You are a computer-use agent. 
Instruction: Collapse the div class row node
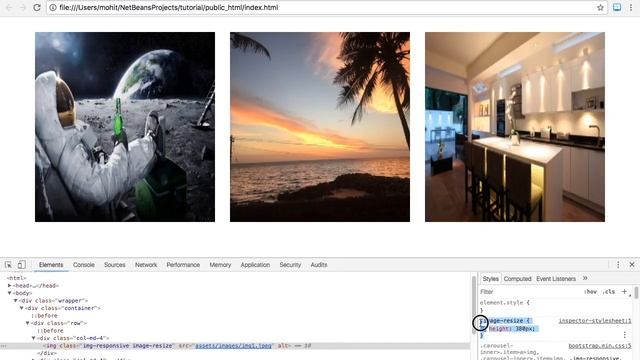[28, 323]
